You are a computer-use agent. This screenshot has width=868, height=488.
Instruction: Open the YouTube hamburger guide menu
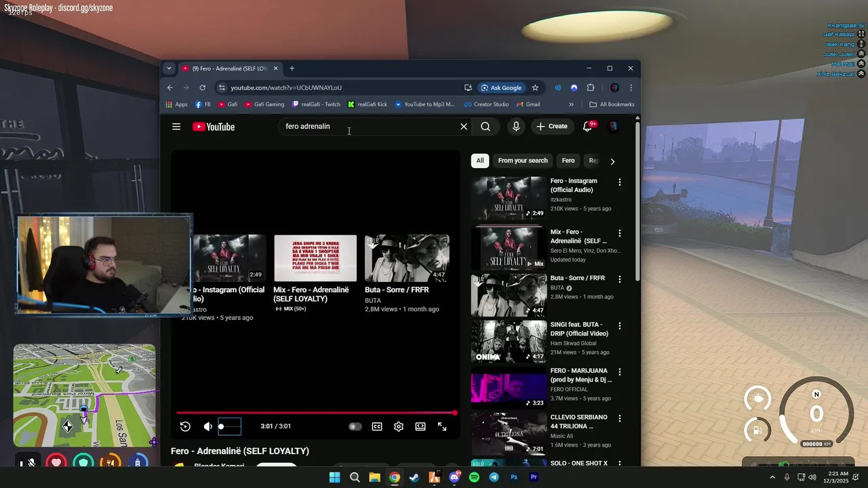pos(176,127)
